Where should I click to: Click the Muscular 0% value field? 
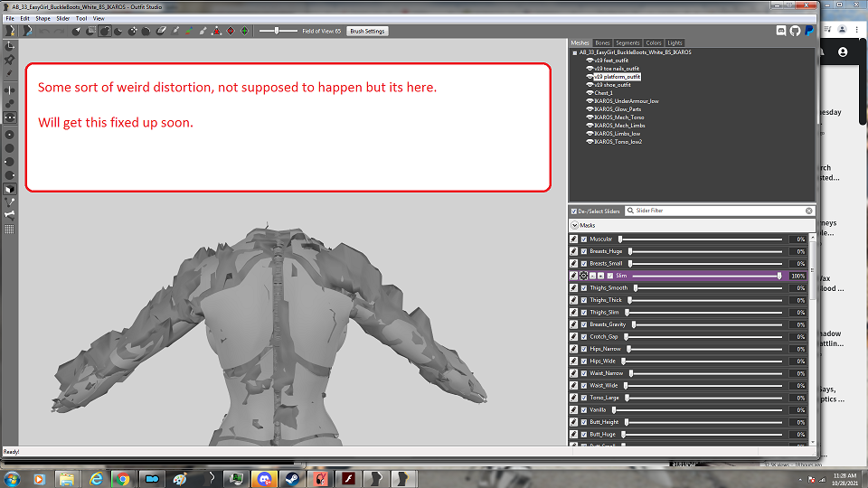coord(797,239)
